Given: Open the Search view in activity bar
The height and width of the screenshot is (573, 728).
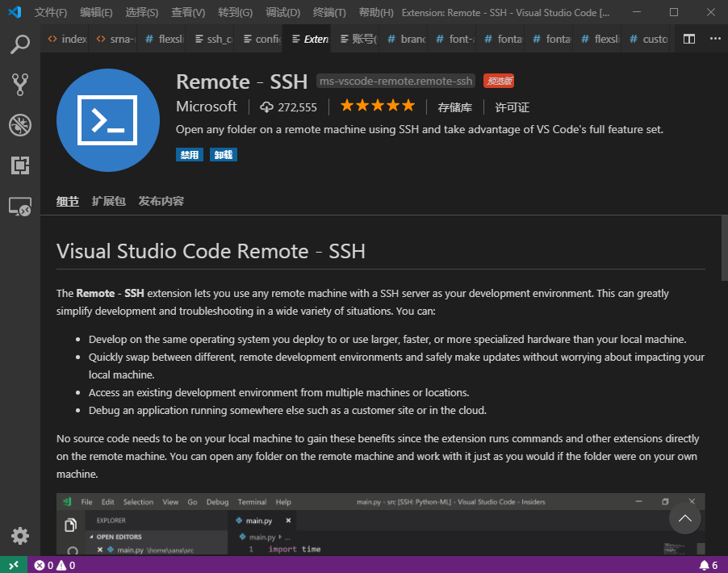Looking at the screenshot, I should [20, 44].
